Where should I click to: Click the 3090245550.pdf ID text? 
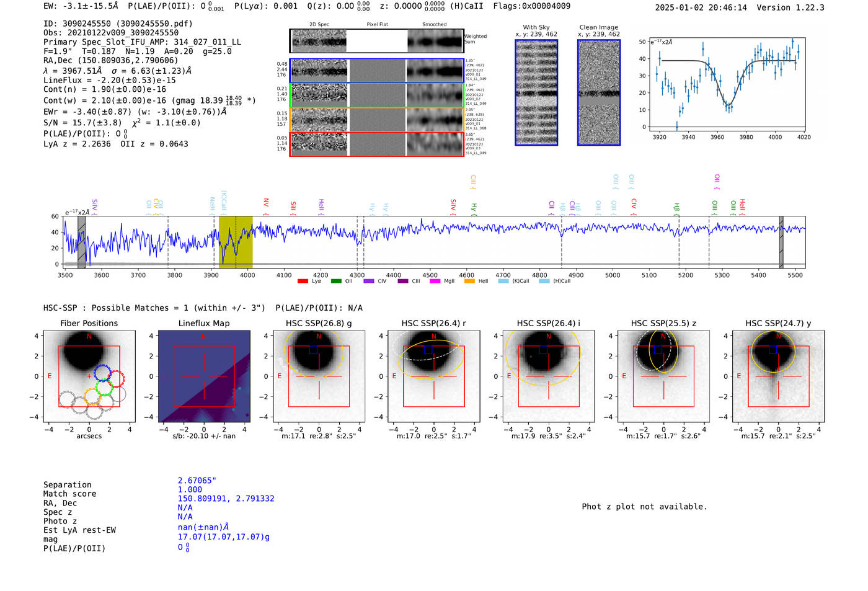tap(154, 24)
